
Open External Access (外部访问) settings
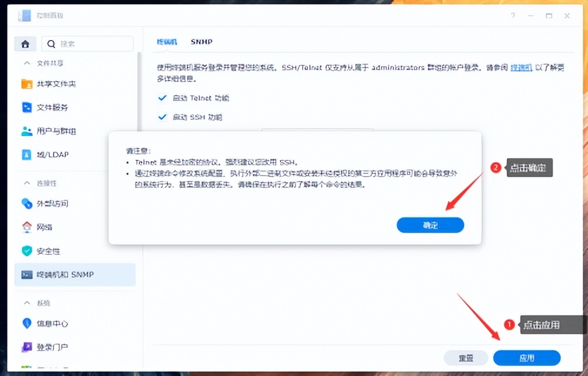coord(53,204)
